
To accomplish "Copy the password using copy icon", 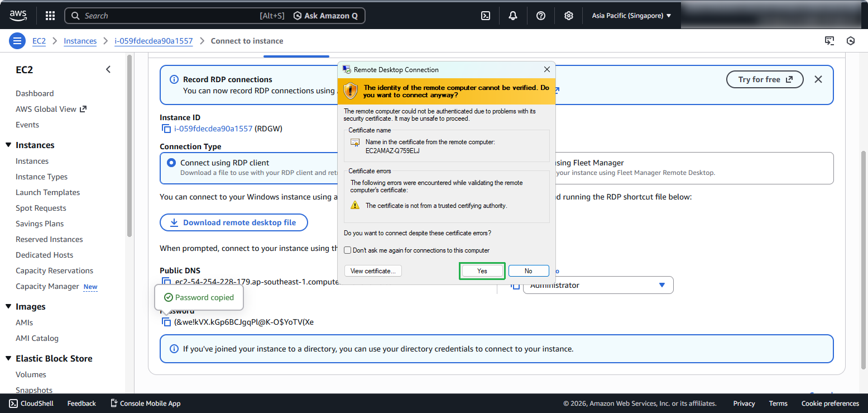I will click(x=166, y=322).
